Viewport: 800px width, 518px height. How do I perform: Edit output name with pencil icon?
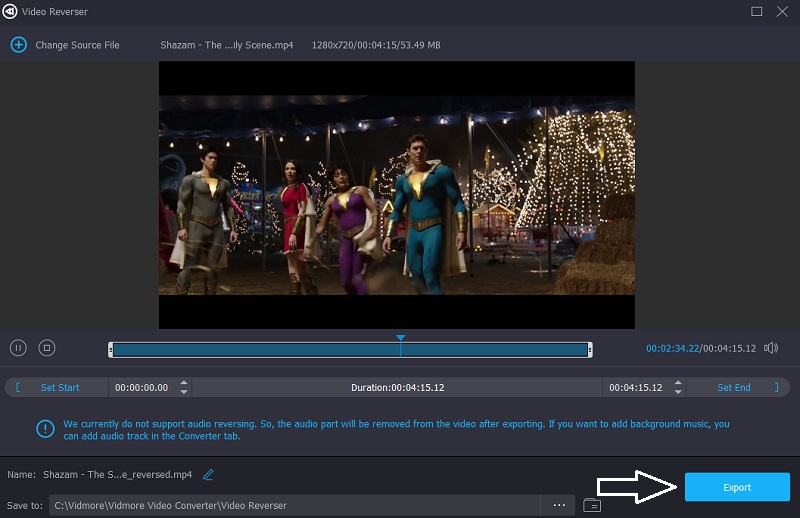[208, 474]
